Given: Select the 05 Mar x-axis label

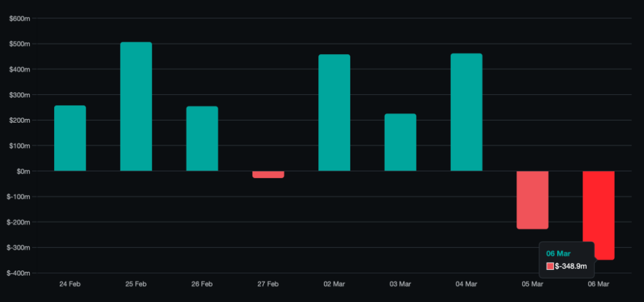Looking at the screenshot, I should point(532,284).
